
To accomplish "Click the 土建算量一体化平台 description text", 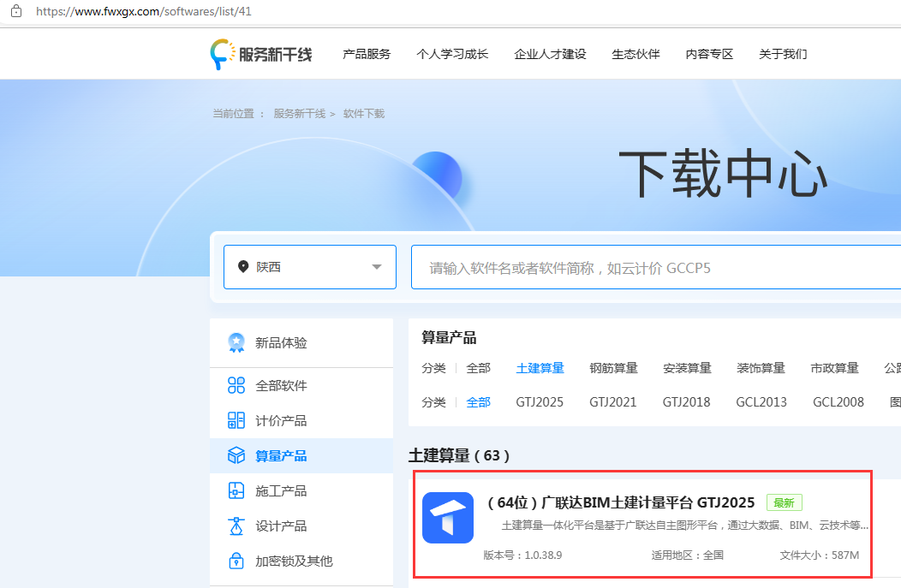I will 685,526.
